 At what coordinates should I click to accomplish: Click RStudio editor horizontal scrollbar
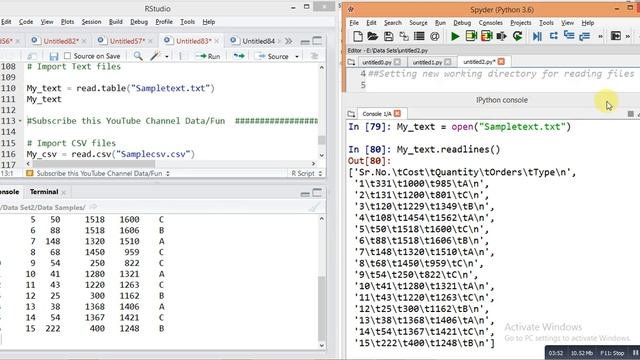(94, 164)
